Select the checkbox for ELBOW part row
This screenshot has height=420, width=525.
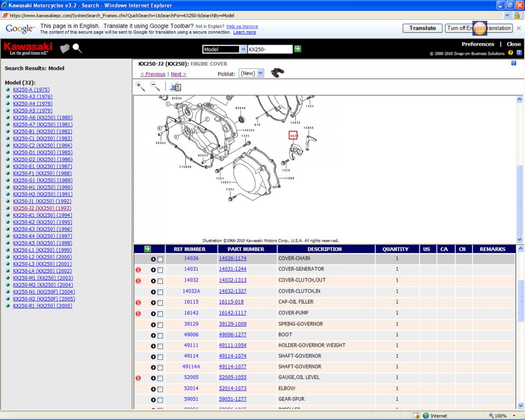pos(160,389)
